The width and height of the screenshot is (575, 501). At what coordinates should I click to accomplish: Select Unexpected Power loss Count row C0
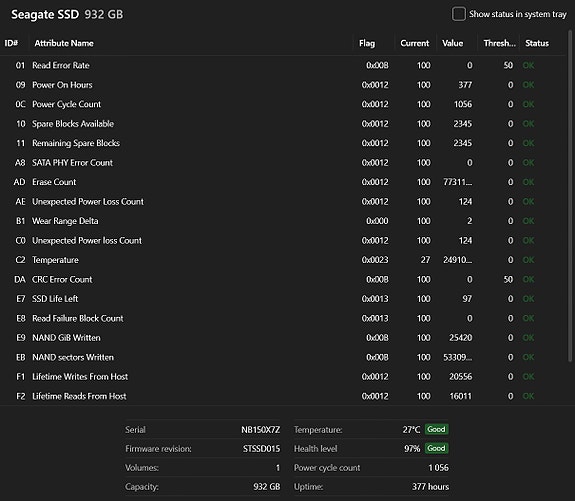coord(282,240)
